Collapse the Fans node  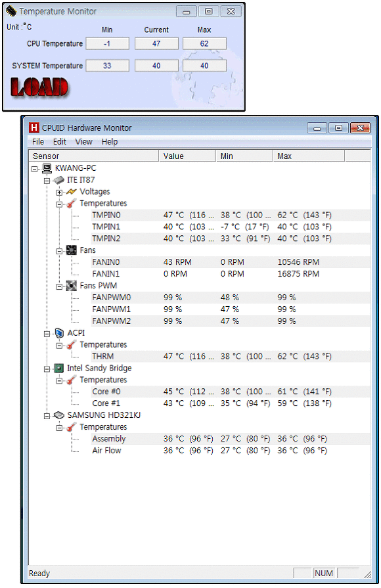(59, 251)
